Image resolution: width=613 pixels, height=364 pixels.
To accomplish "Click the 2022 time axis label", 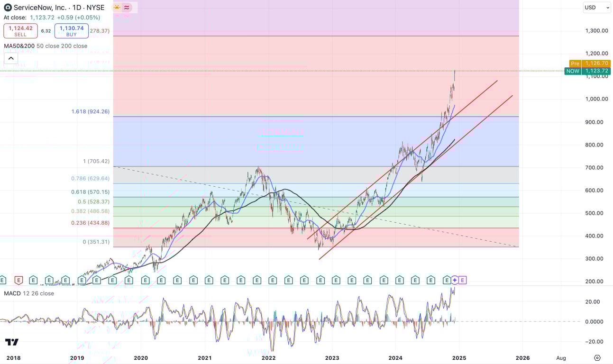I will coord(268,358).
